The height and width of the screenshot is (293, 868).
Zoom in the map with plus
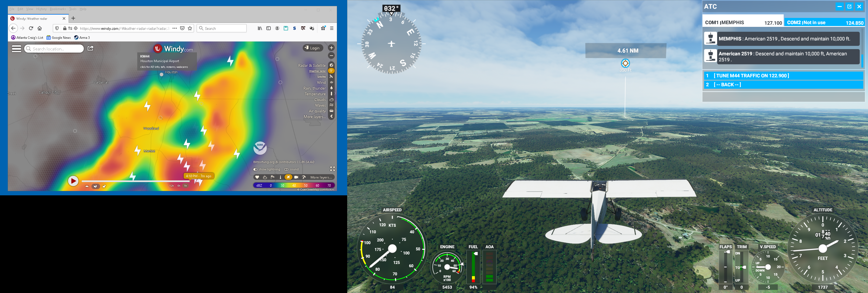coord(331,48)
